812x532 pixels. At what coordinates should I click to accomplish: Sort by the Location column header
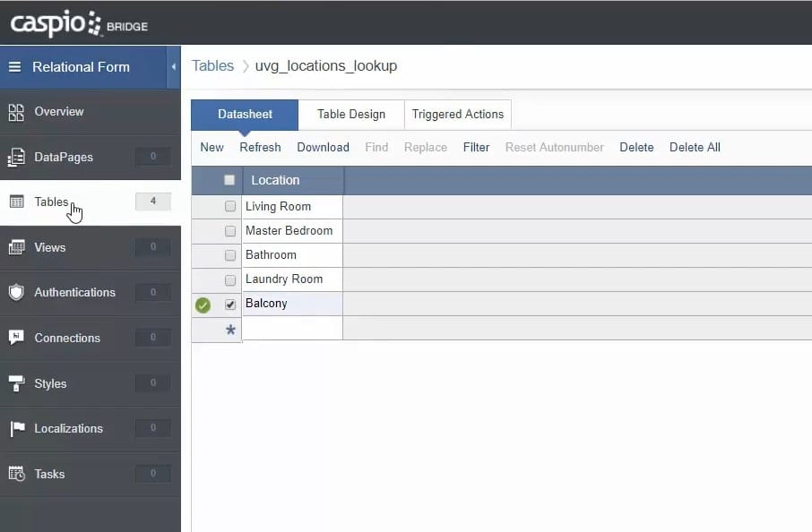pyautogui.click(x=275, y=180)
